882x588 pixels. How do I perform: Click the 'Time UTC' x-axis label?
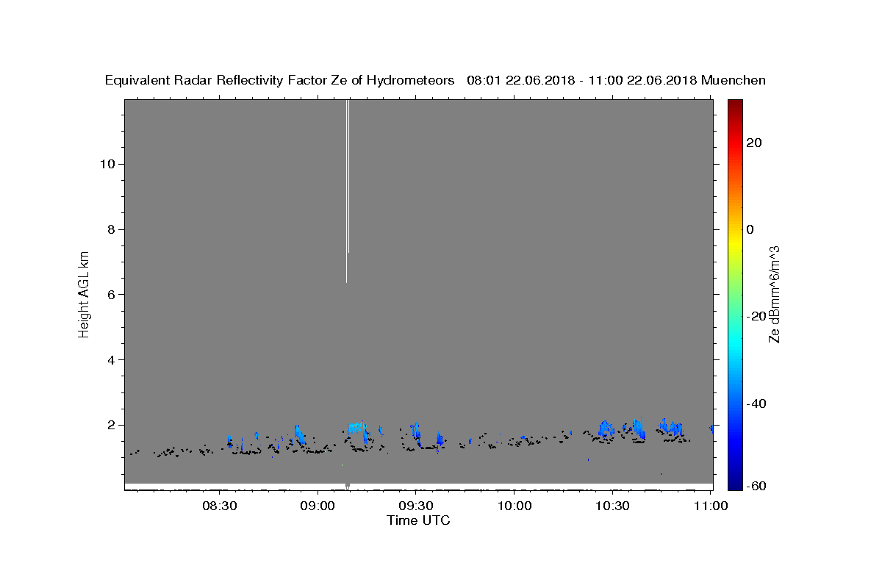click(418, 520)
